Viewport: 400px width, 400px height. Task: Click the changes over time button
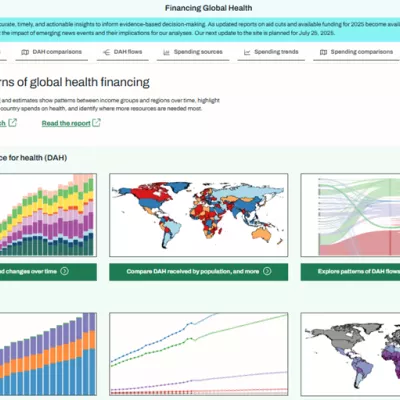point(48,272)
